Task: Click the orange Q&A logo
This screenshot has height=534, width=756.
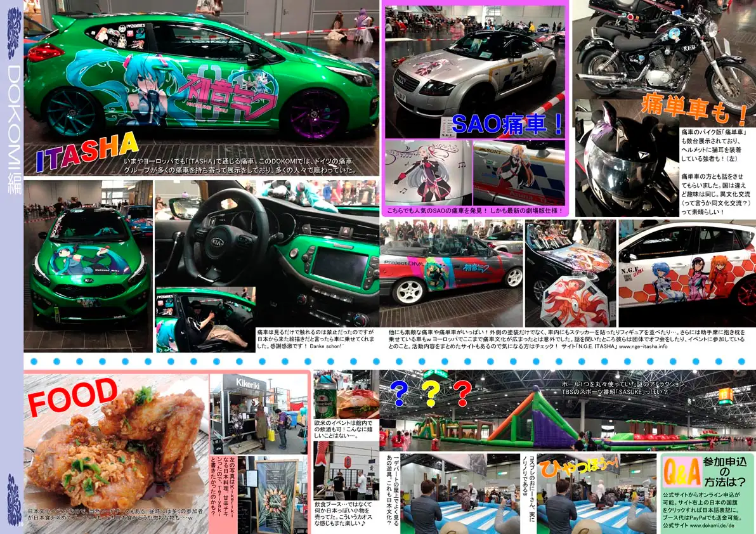Action: (682, 472)
